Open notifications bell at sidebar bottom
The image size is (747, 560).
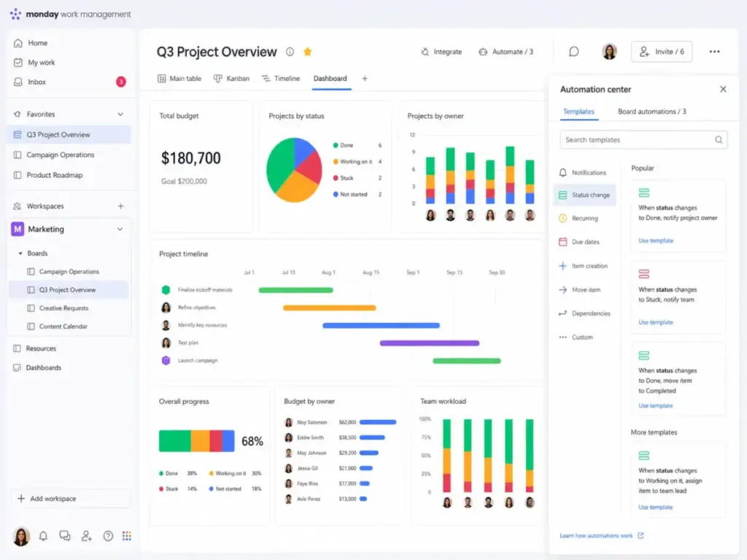[43, 536]
